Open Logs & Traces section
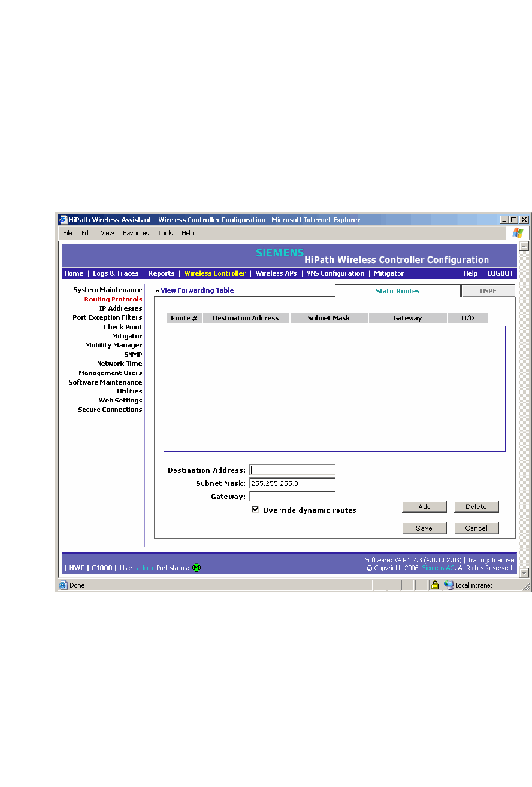The width and height of the screenshot is (532, 787). click(116, 273)
